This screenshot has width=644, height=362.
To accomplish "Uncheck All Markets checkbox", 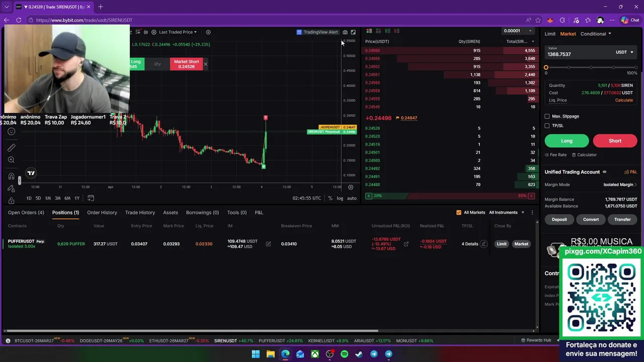I will 458,213.
